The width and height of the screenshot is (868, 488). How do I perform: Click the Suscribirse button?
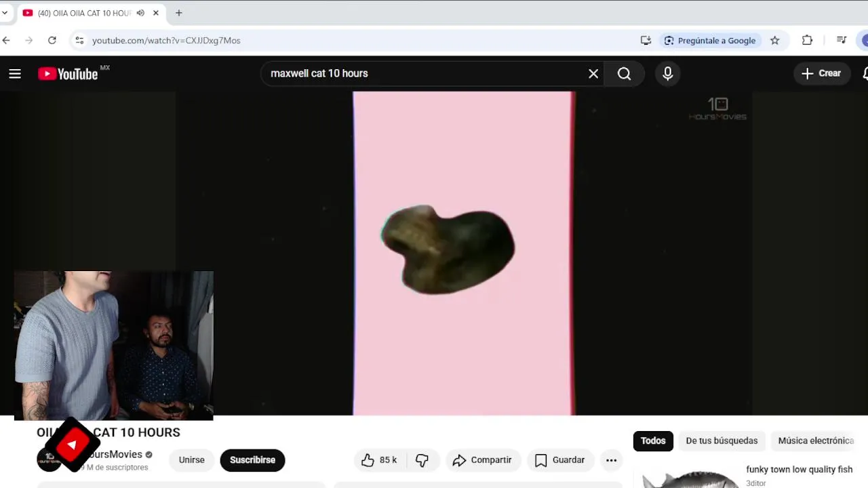[252, 460]
